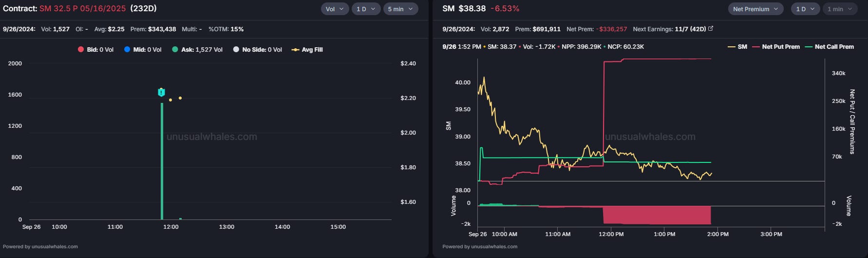Viewport: 868px width, 258px height.
Task: Click the SM $38.38 ticker price header
Action: 464,8
